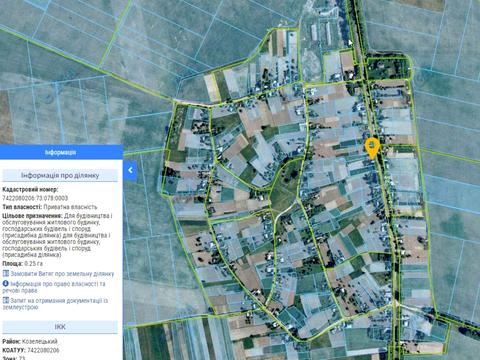This screenshot has height=360, width=480.
Task: Open Запит на отримання документації link
Action: coord(55,304)
